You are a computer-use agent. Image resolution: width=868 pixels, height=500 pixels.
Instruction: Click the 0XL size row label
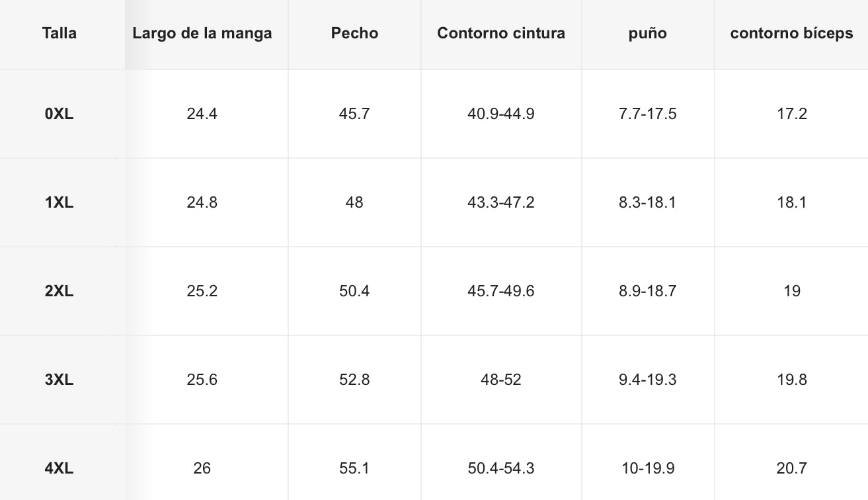59,114
